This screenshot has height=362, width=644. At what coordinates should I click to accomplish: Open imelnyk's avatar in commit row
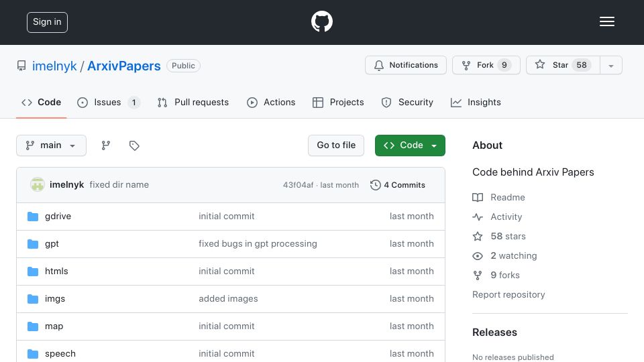coord(38,185)
